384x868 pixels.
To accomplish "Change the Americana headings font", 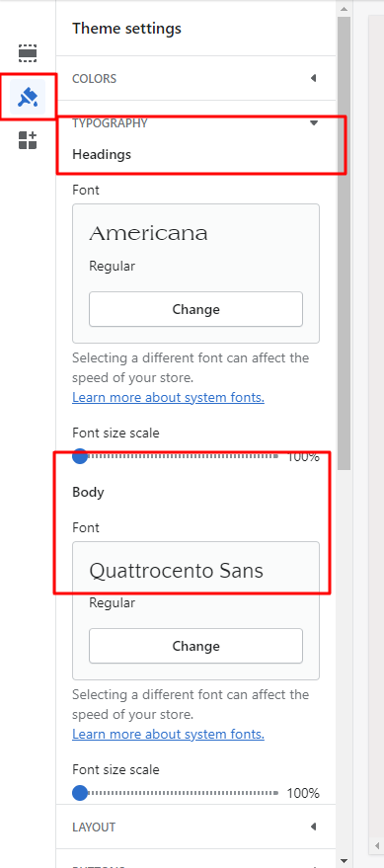I will coord(195,309).
